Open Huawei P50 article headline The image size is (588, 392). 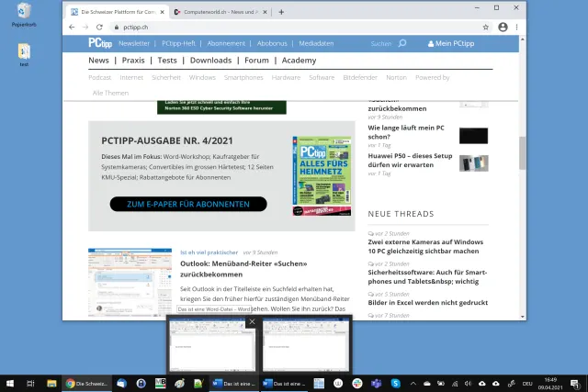pos(410,161)
